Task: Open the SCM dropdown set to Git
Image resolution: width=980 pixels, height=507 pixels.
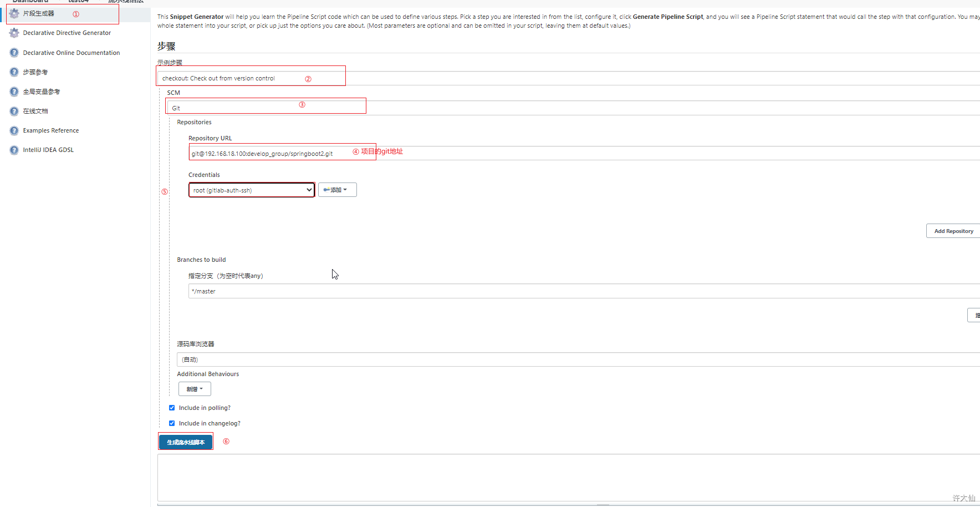Action: (x=574, y=108)
